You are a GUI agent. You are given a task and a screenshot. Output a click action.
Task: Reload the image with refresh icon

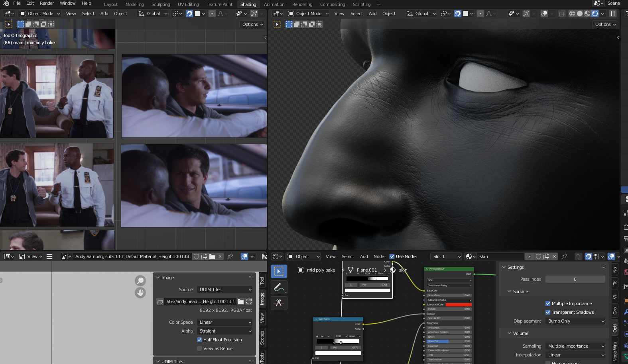point(249,301)
